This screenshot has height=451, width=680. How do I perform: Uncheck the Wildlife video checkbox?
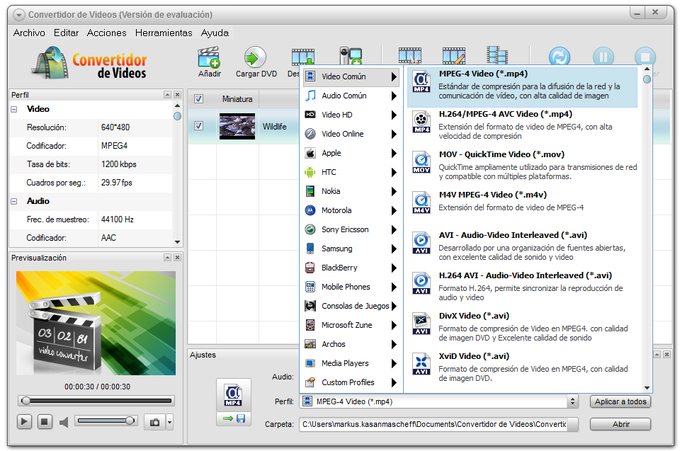point(199,126)
